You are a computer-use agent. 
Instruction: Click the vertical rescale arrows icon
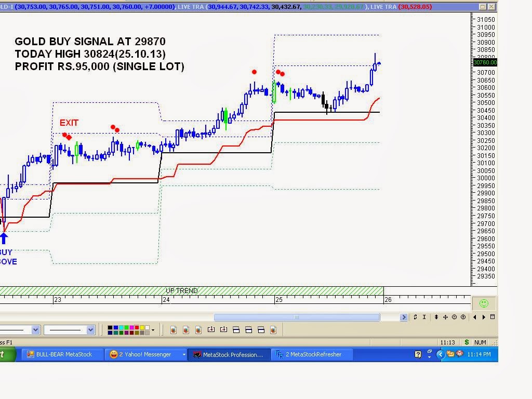click(437, 316)
